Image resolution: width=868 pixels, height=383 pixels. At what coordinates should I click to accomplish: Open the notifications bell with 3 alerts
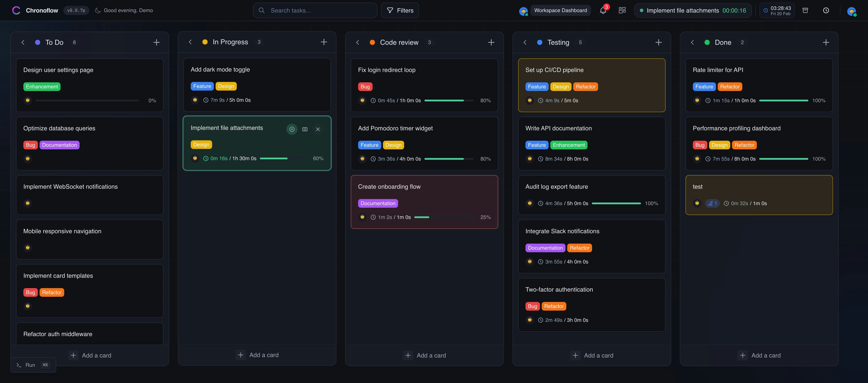click(603, 10)
